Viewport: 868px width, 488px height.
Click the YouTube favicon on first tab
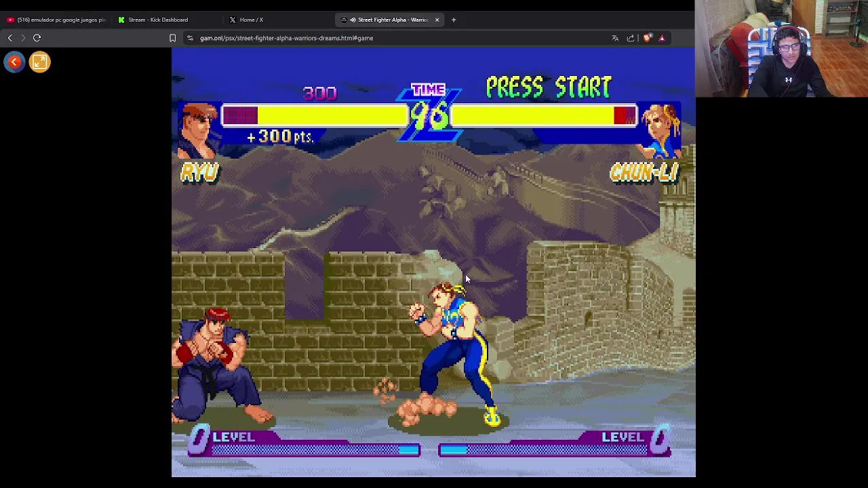pos(10,20)
